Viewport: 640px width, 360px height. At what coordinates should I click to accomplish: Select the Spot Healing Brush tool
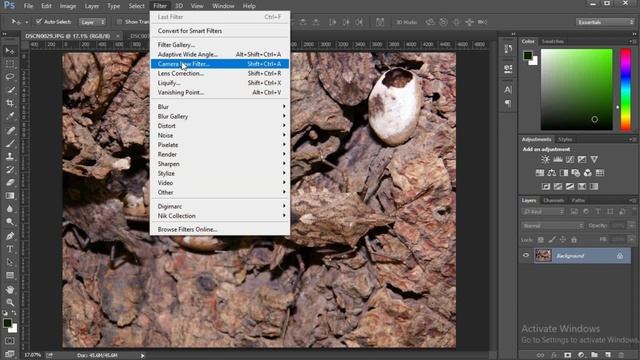click(x=10, y=130)
